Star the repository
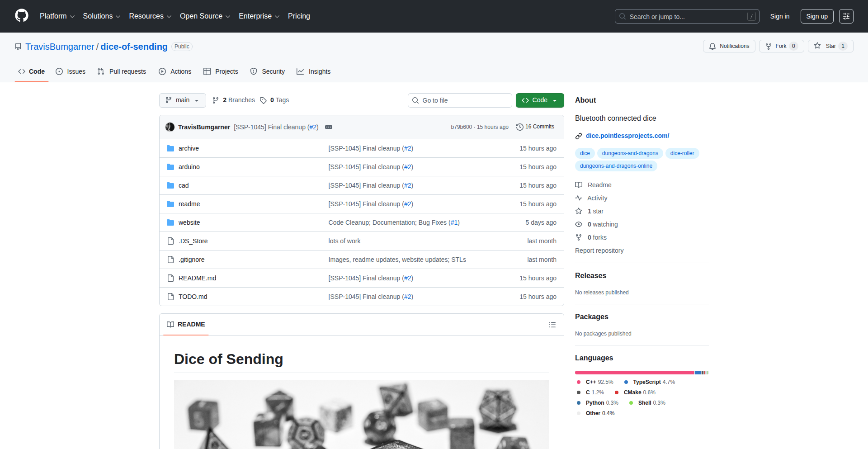868x449 pixels. tap(830, 46)
